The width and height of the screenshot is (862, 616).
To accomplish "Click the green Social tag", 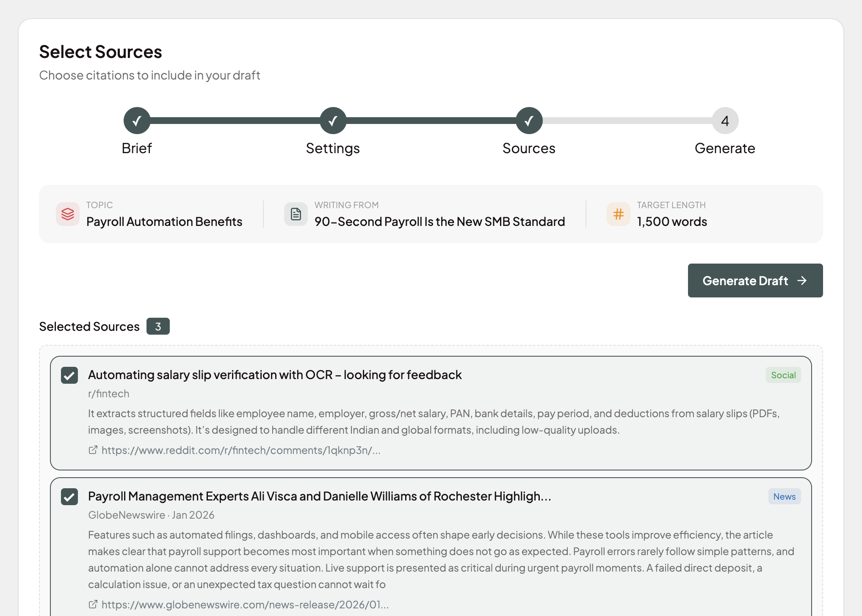I will pos(783,375).
